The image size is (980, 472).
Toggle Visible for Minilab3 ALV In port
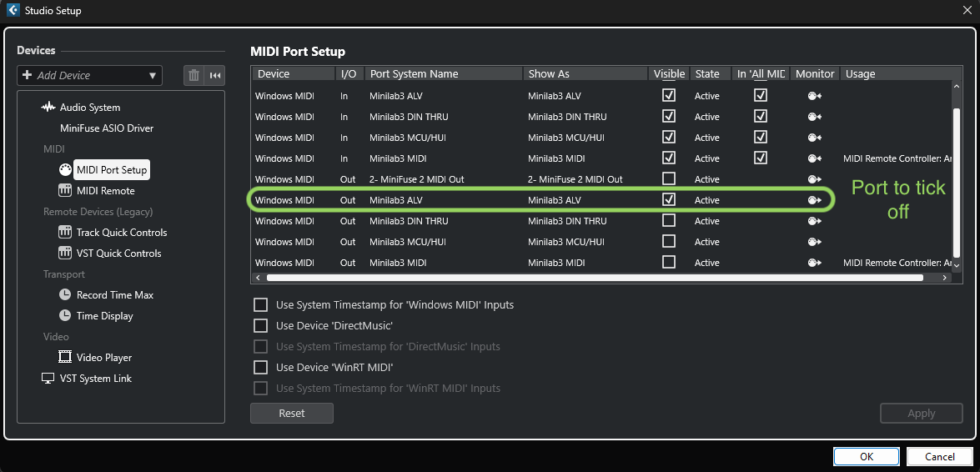click(669, 95)
